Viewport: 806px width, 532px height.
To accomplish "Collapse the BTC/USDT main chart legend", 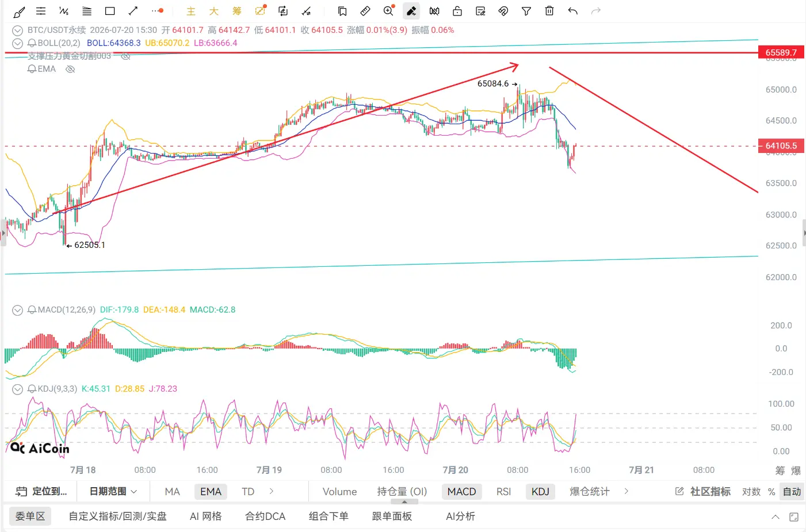I will point(17,30).
